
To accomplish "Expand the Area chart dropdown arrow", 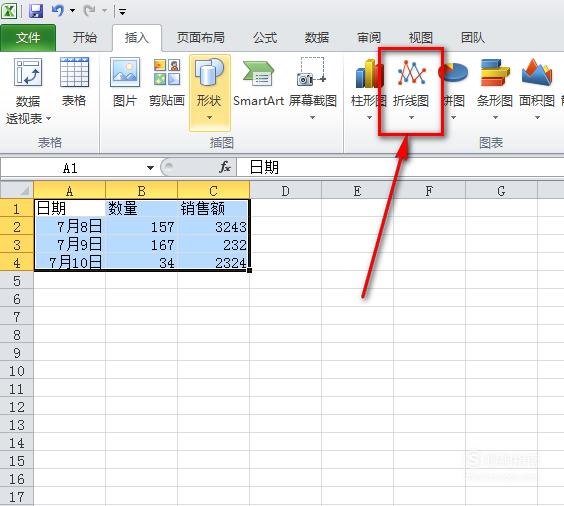I will 537,118.
